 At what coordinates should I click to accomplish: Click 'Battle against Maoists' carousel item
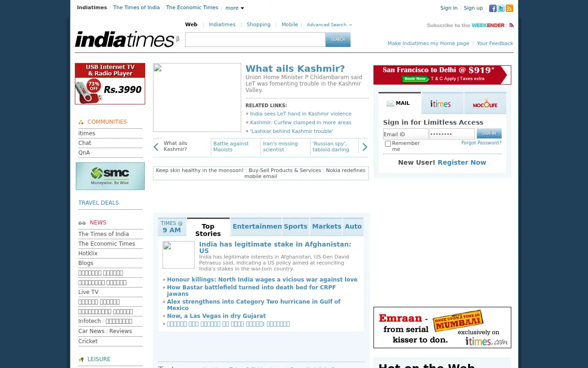(231, 147)
